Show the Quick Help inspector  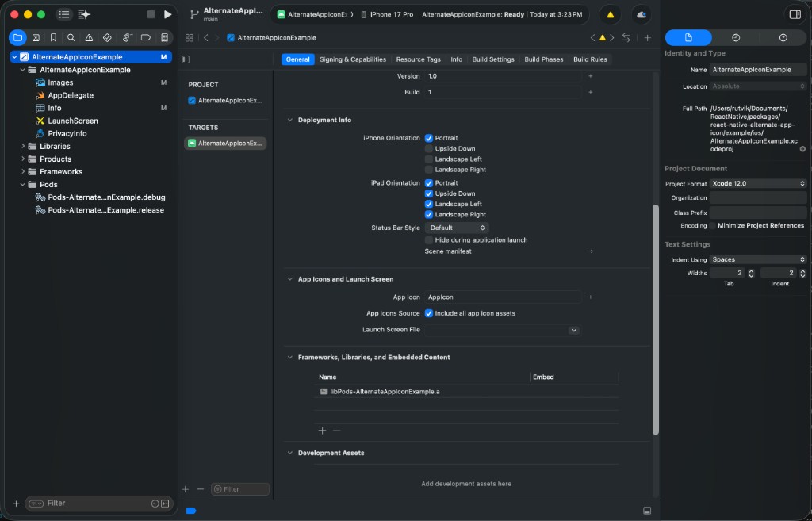pos(783,37)
